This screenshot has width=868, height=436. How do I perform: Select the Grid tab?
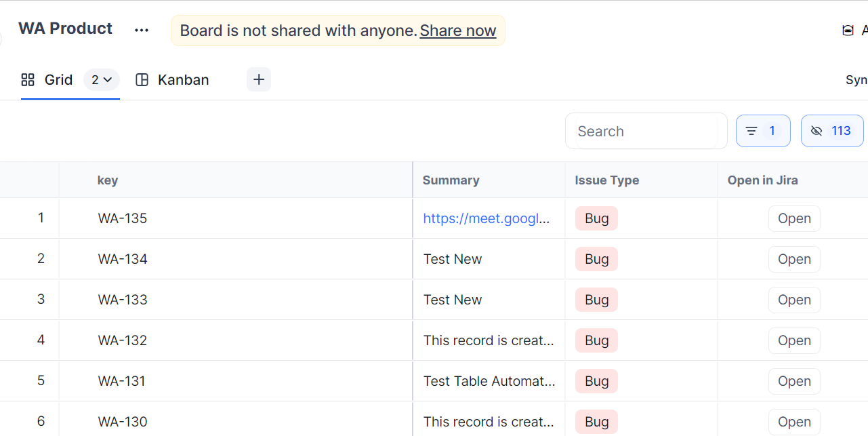point(58,80)
